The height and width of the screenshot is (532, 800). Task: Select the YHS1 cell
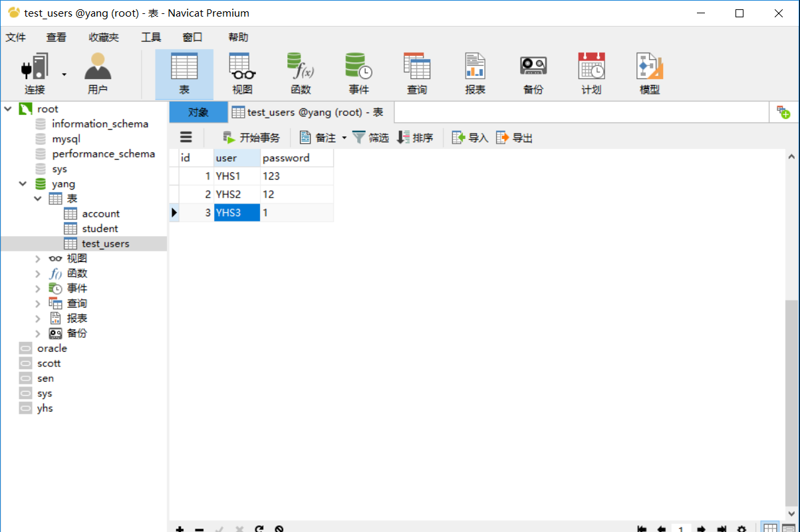tap(237, 176)
